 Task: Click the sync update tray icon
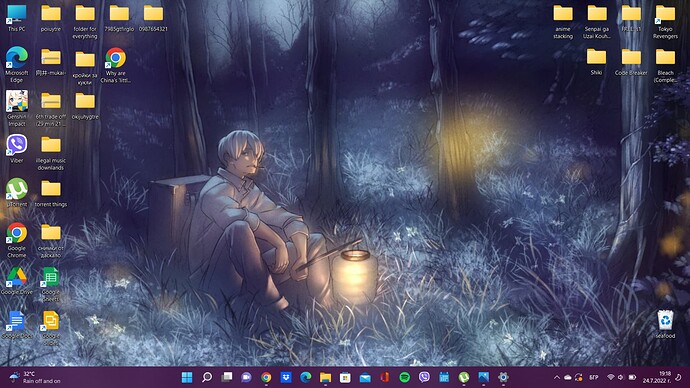click(579, 377)
